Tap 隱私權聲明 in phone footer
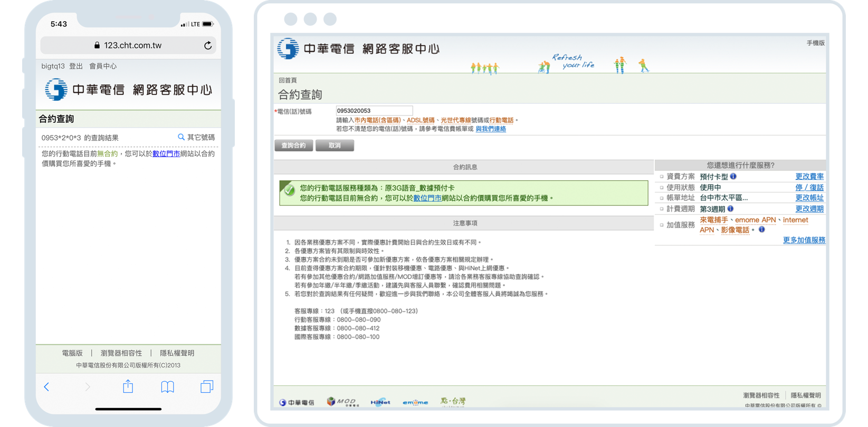This screenshot has width=868, height=427. (x=177, y=353)
